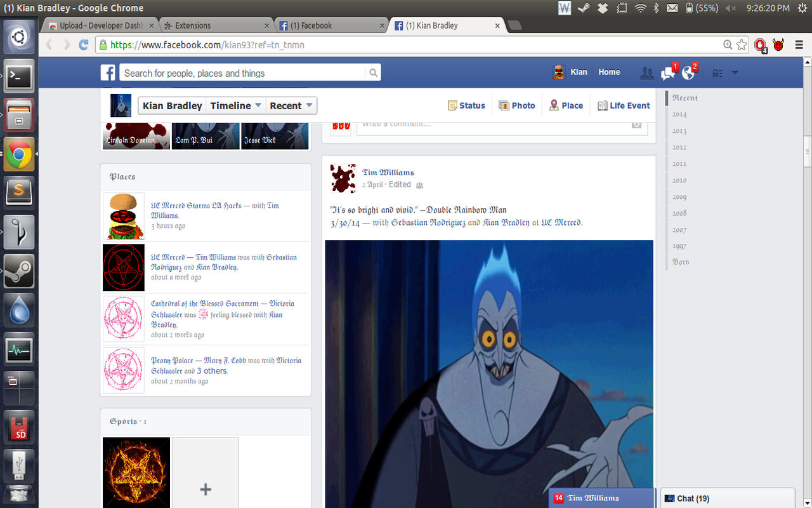
Task: Click the zoom magnifier in the address bar
Action: [x=728, y=44]
